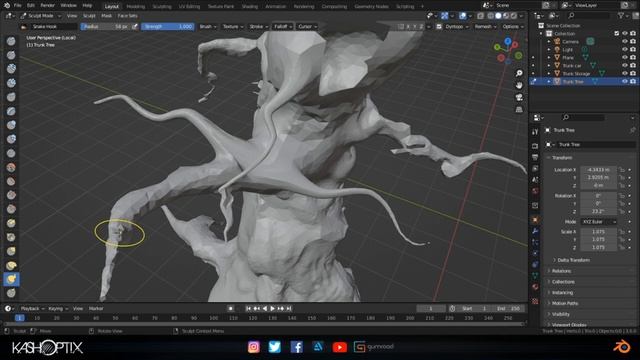Uncheck the Collection exclude checkbox
Screen dimensions: 640x360
(617, 33)
